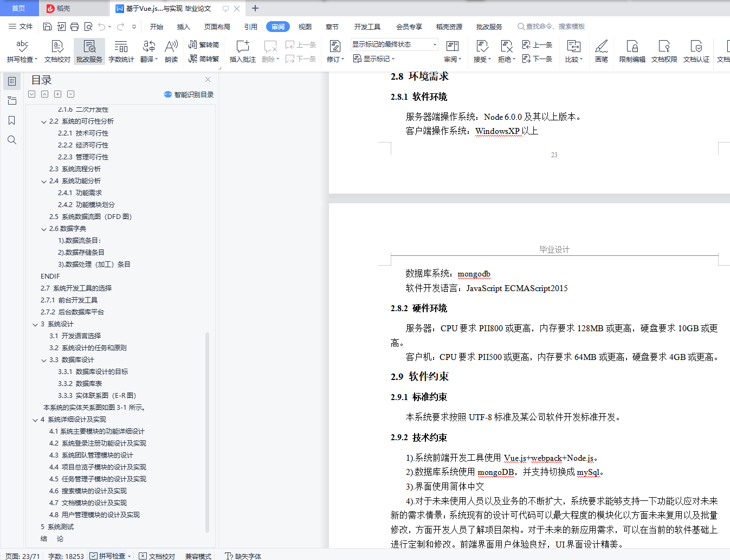The image size is (730, 560).
Task: Click 智能识别目录 link
Action: click(189, 94)
